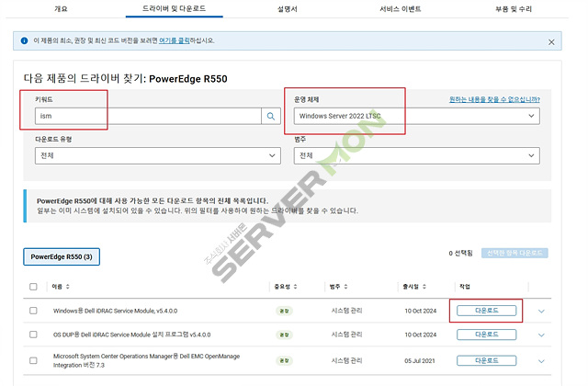Click Microsoft System Center Operations Manager item name

click(x=146, y=360)
